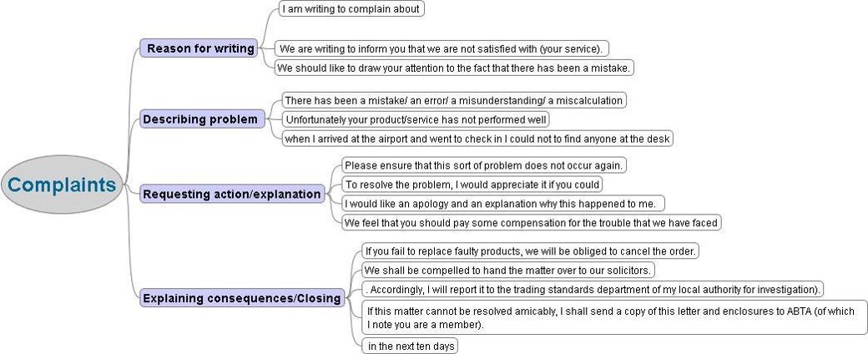
Task: Click the 'draw your attention to the fact' node
Action: (454, 68)
